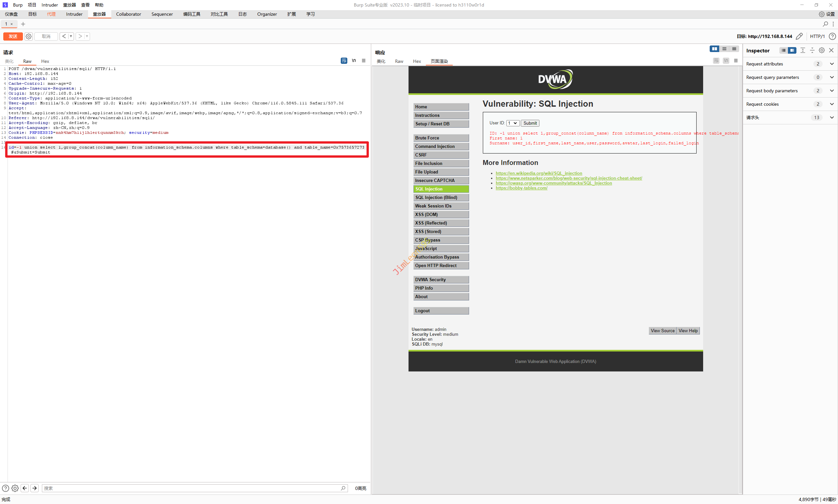Open the request pane hamburger menu icon
Screen dimensions: 838x504
(363, 61)
